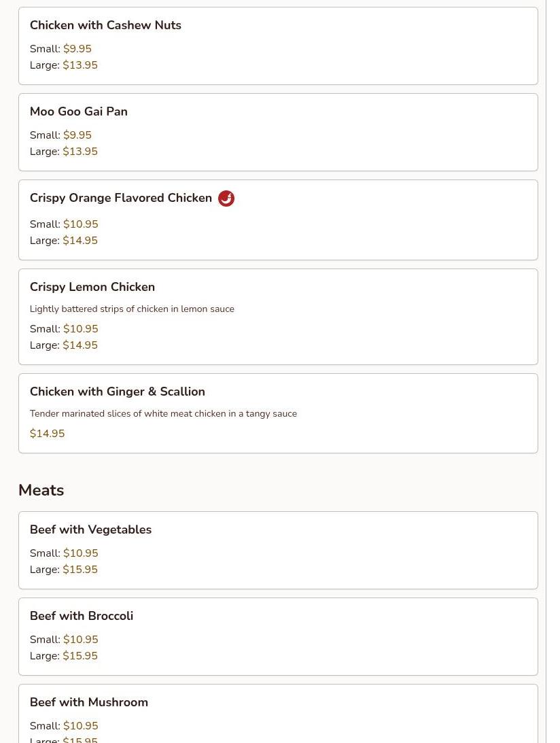Choose small $9.95 Chicken with Cashew Nuts

coord(60,48)
